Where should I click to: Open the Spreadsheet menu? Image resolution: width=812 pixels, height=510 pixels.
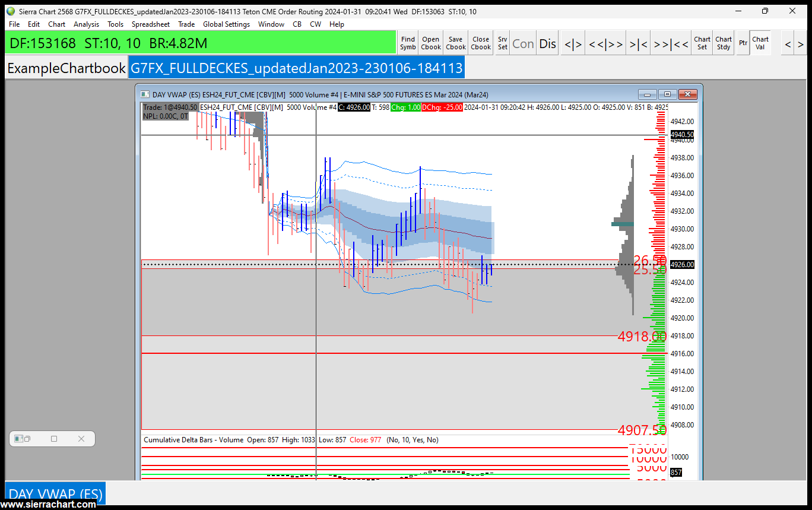(x=151, y=24)
